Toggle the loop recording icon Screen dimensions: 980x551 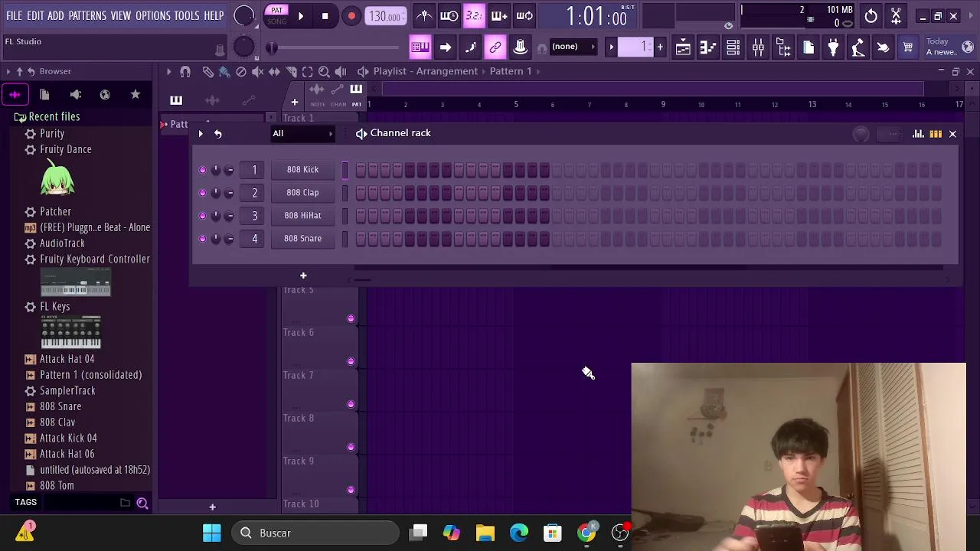(x=524, y=15)
